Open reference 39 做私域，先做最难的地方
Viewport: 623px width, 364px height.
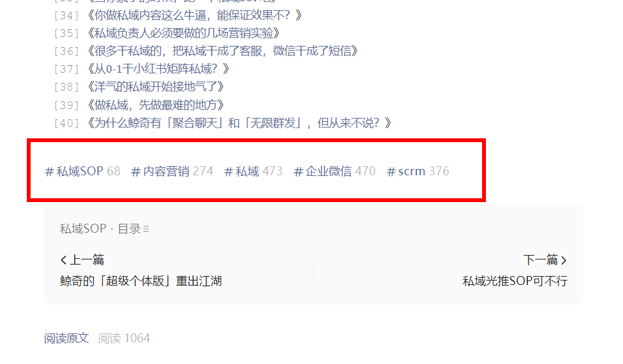point(156,105)
